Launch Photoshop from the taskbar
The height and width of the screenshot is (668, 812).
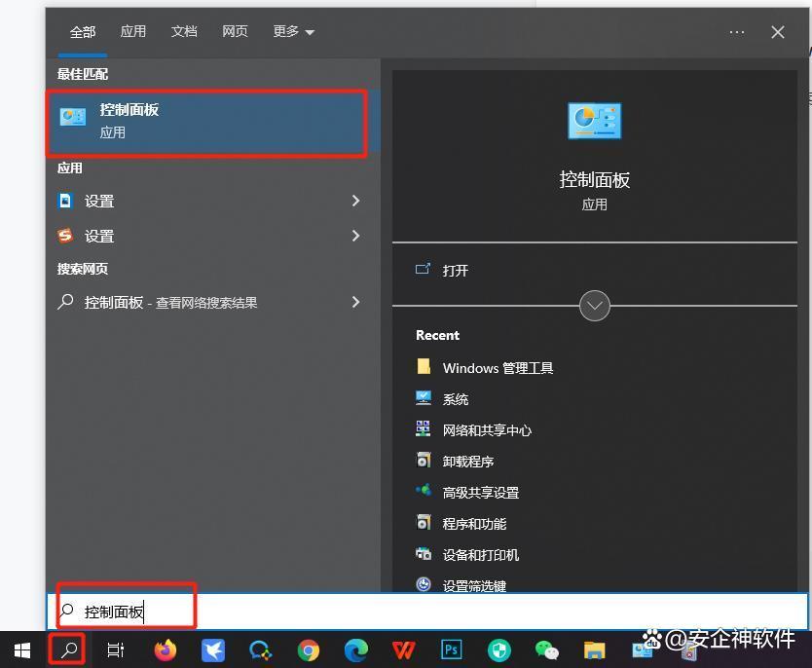point(452,649)
